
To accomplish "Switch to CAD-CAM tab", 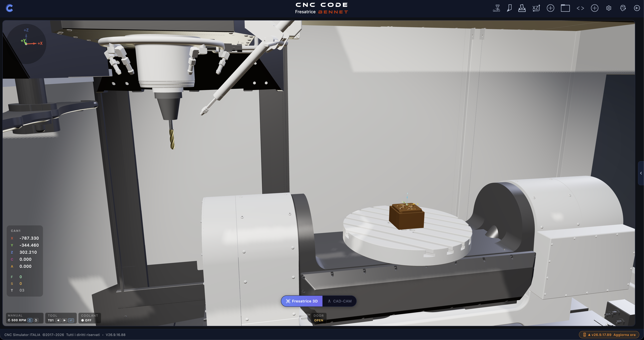I will click(x=339, y=301).
